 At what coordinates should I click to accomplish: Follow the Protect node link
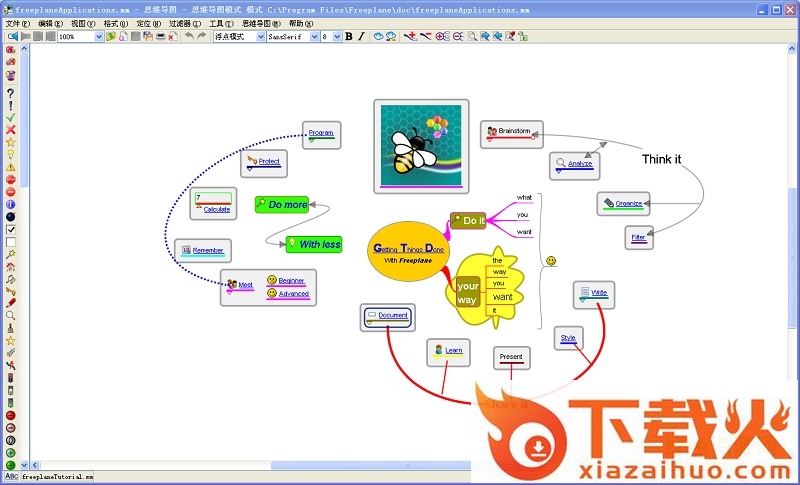coord(269,161)
